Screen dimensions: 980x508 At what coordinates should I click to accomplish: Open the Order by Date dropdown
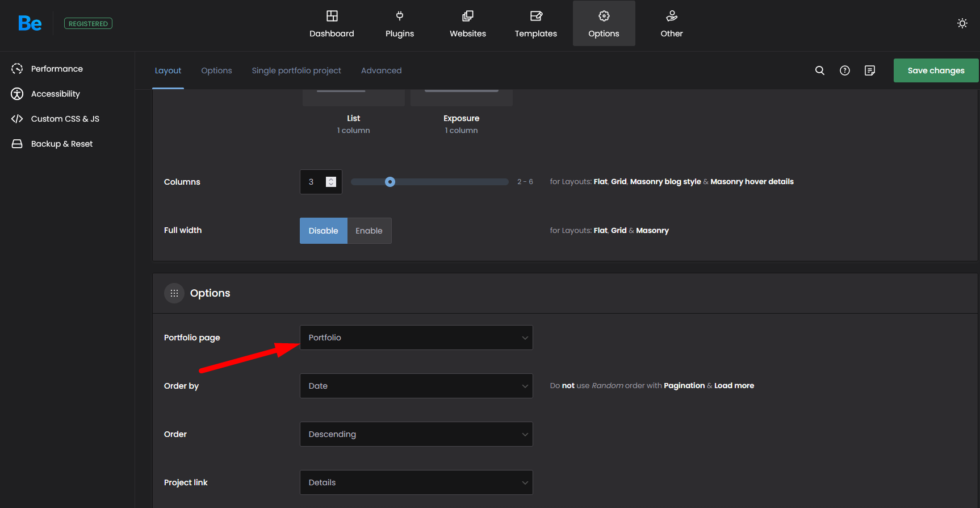(x=416, y=386)
